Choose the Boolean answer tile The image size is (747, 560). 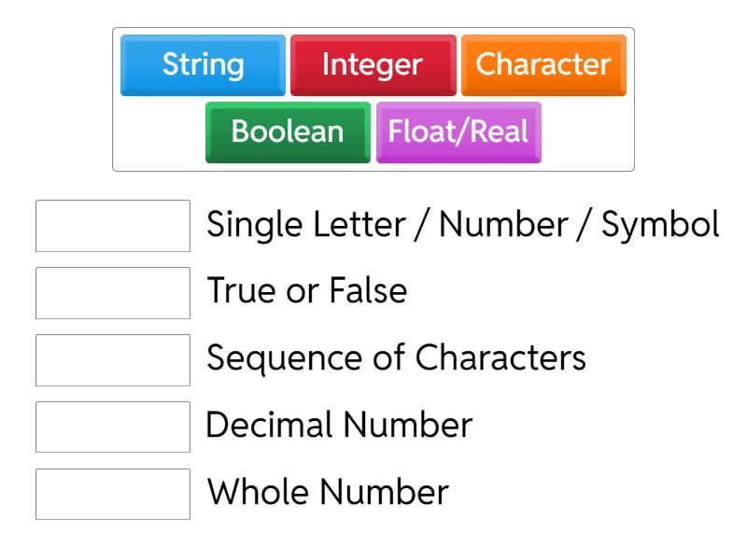(288, 132)
